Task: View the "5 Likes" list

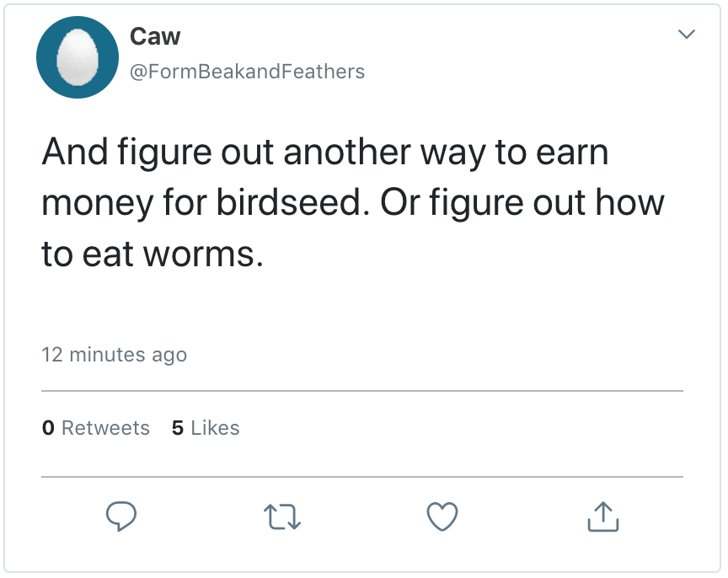Action: (x=205, y=428)
